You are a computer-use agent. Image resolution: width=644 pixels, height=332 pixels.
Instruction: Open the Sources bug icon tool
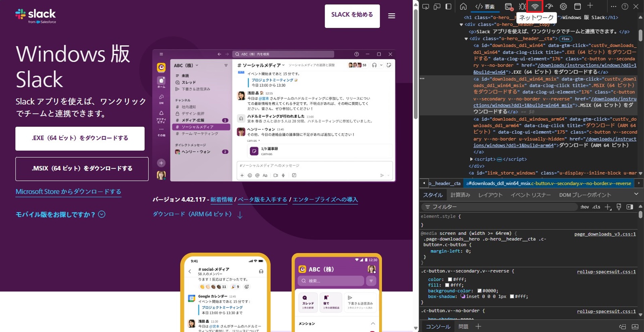pos(522,6)
